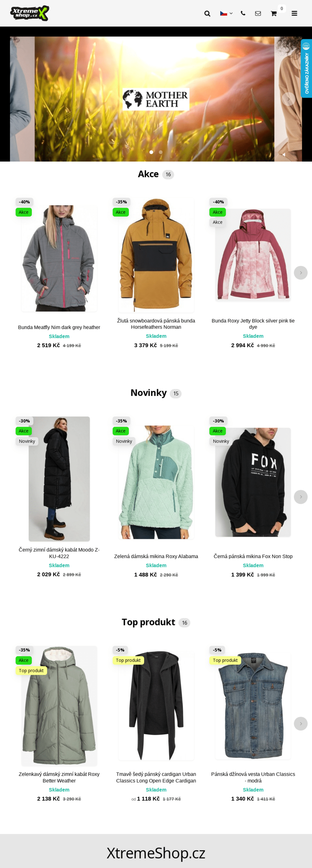Show next products in Novinky carousel
Screen dimensions: 312x868
click(x=301, y=497)
